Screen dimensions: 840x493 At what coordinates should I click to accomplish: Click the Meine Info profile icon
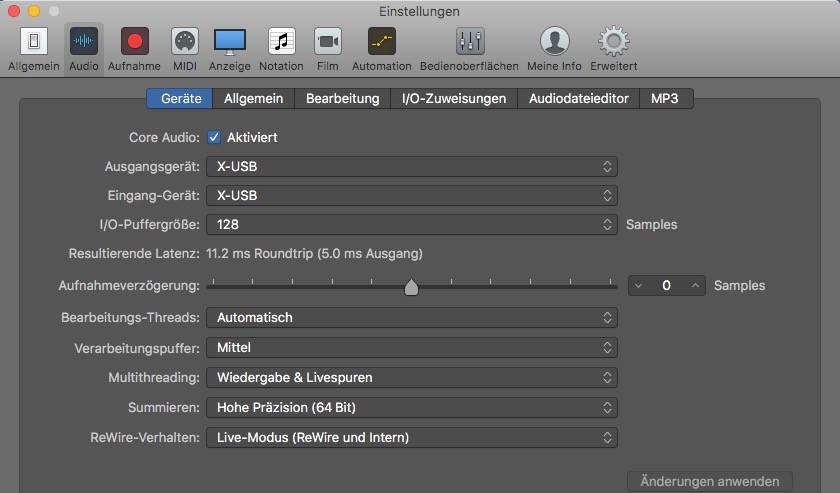[x=555, y=42]
